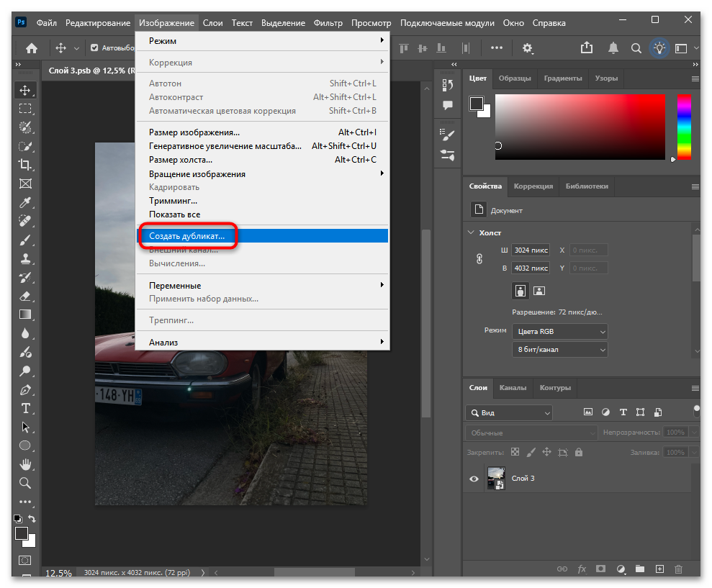Open the Режим color mode dropdown
Screen dimensions: 712x588
pyautogui.click(x=559, y=332)
